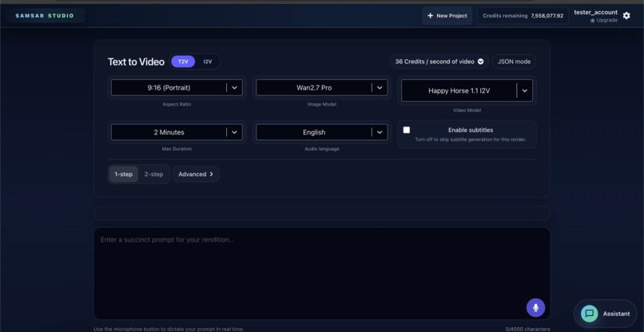Screen dimensions: 644x332
Task: Click the Wan2.7 Pro combo box
Action: 321,88
